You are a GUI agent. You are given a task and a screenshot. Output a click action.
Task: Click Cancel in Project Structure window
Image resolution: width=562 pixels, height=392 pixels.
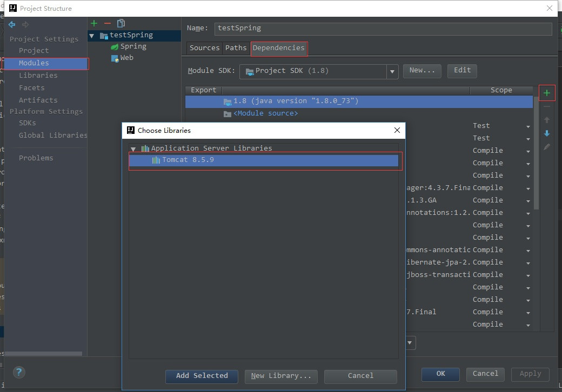[x=485, y=374]
